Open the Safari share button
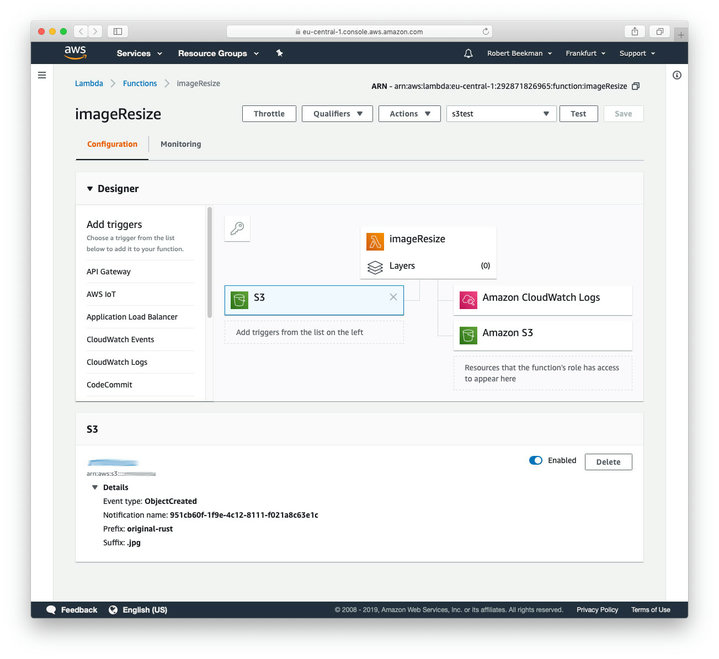This screenshot has width=719, height=659. 635,31
